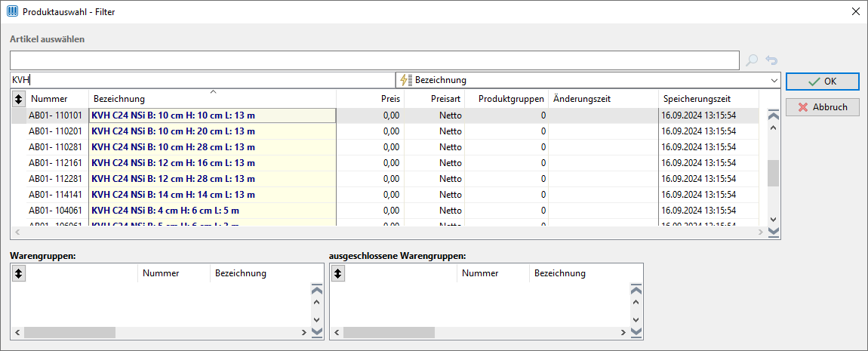
Task: Click scroll-down arrow of product list scrollbar
Action: tap(774, 220)
